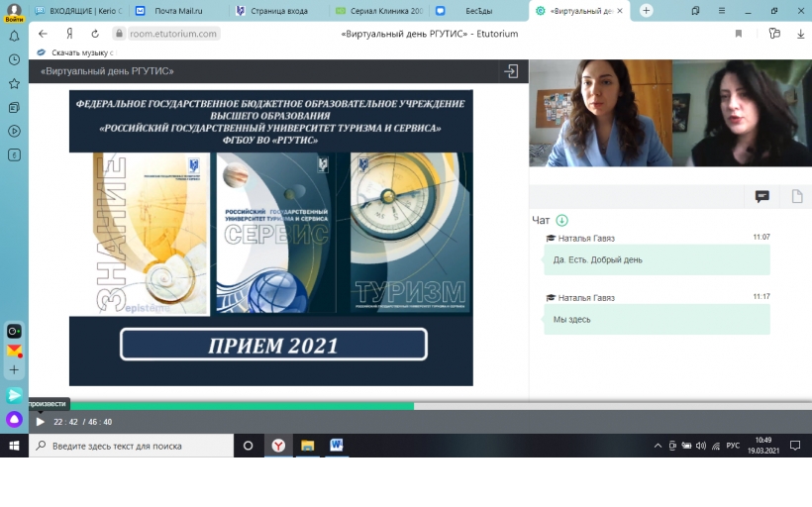
Task: Open the camera app icon in sidebar
Action: [14, 331]
